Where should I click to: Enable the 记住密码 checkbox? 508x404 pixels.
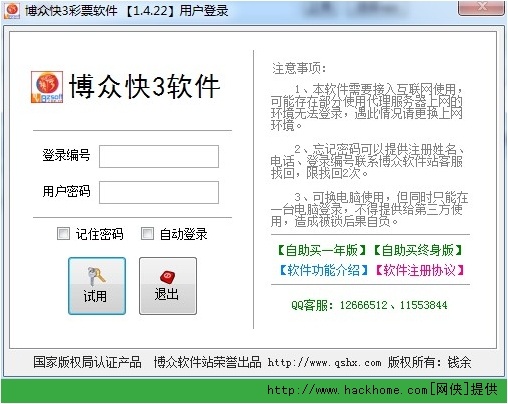pyautogui.click(x=63, y=234)
